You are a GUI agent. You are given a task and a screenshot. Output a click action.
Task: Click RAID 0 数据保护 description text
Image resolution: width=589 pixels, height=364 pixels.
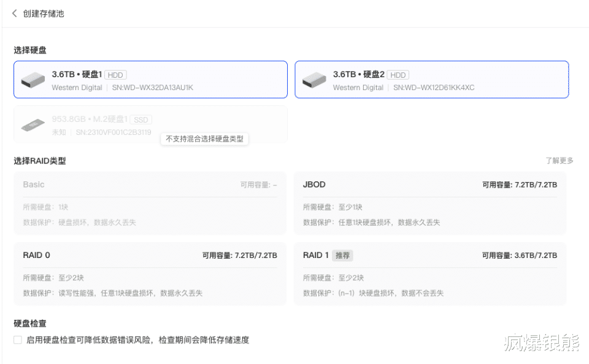(x=113, y=293)
